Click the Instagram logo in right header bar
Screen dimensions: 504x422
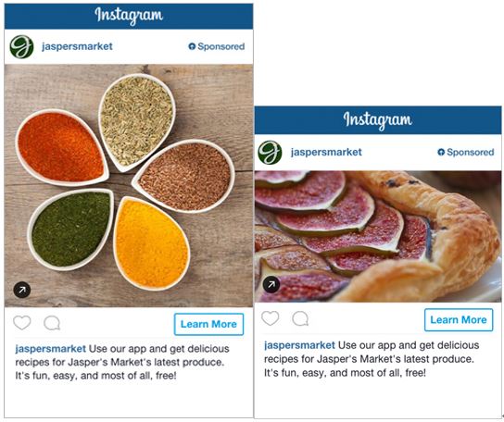(x=378, y=120)
